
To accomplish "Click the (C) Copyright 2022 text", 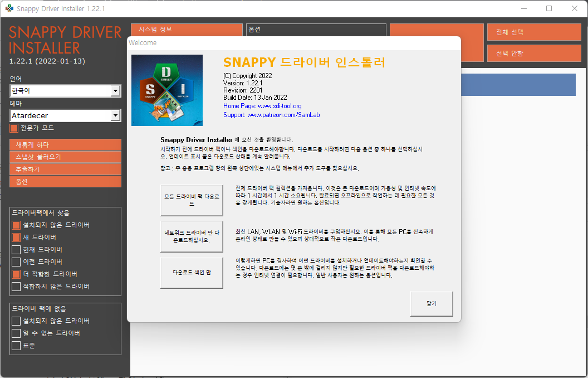I will coord(247,76).
